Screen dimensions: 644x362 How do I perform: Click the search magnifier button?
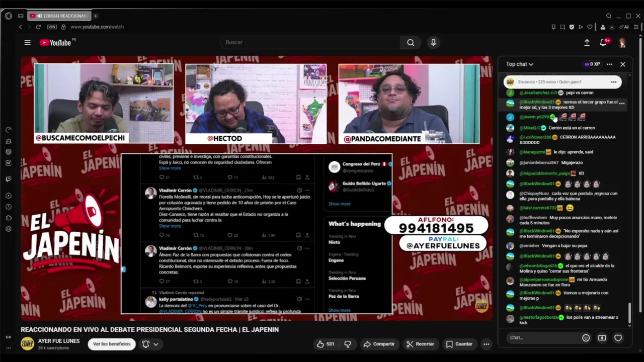click(x=411, y=43)
